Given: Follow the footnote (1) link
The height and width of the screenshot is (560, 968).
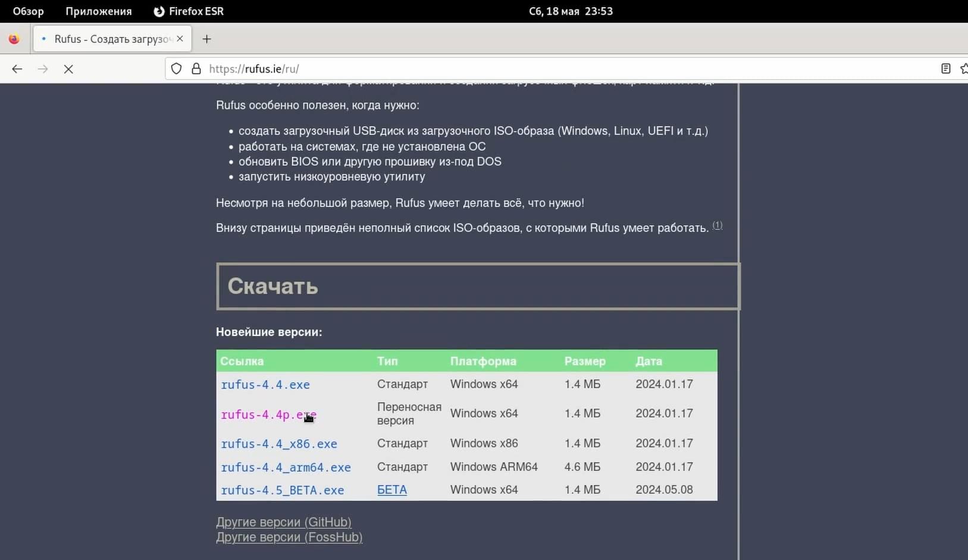Looking at the screenshot, I should (718, 225).
